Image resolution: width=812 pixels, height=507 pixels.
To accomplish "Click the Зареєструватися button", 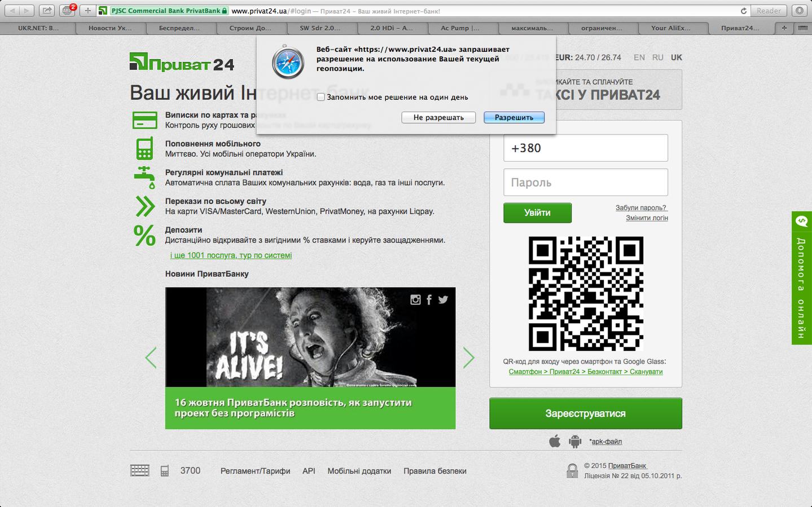I will 586,413.
